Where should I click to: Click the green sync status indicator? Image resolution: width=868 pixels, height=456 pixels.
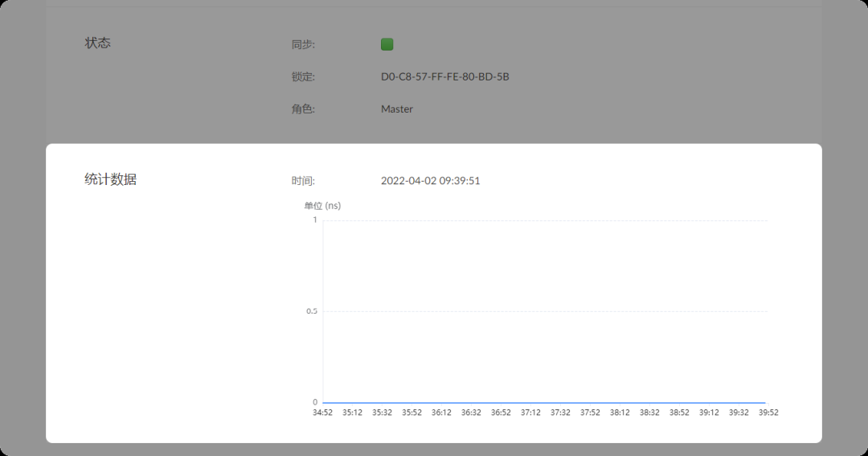click(x=387, y=45)
